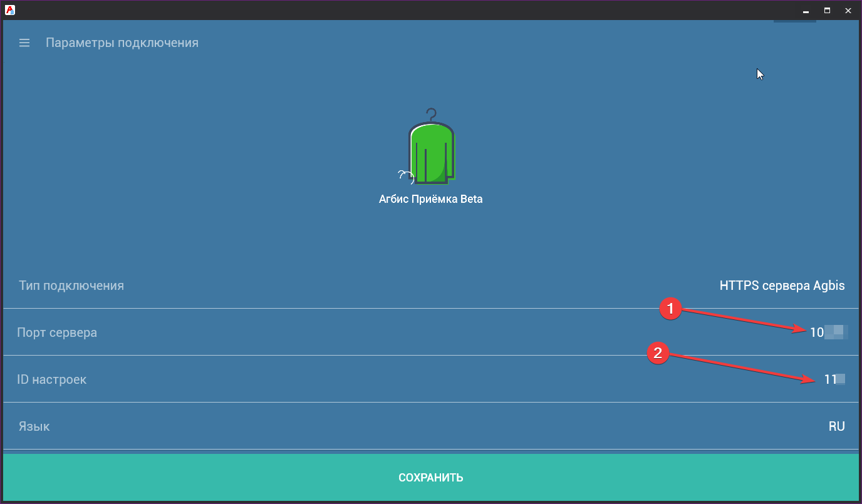Viewport: 862px width, 504px height.
Task: Select the Порт сервера port field
Action: [431, 332]
